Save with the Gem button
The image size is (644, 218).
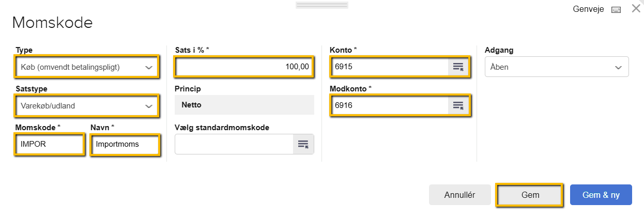click(530, 195)
